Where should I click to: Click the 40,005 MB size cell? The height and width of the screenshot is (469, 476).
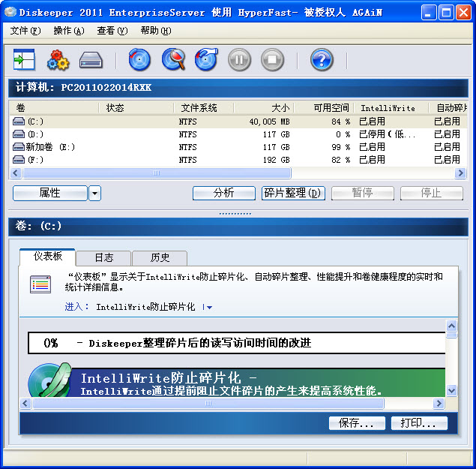269,122
